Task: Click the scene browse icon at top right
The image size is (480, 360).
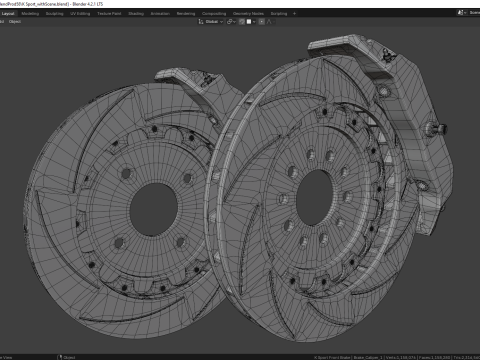Action: (x=461, y=13)
